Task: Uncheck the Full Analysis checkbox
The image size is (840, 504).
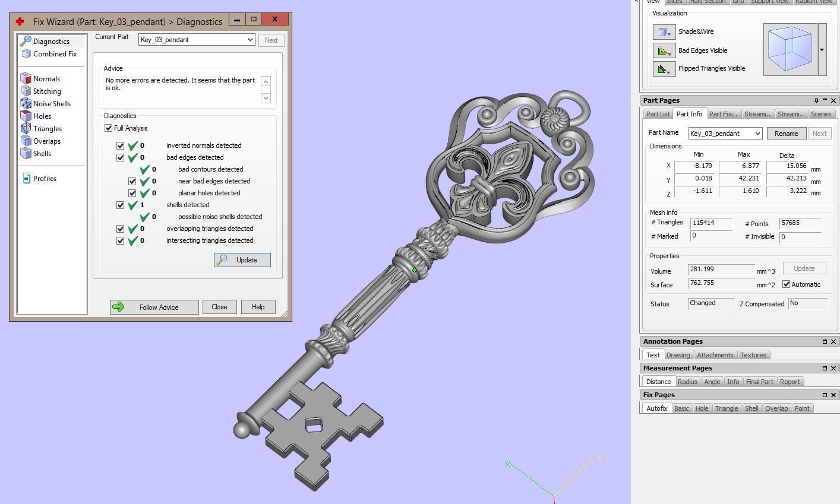Action: pyautogui.click(x=109, y=128)
